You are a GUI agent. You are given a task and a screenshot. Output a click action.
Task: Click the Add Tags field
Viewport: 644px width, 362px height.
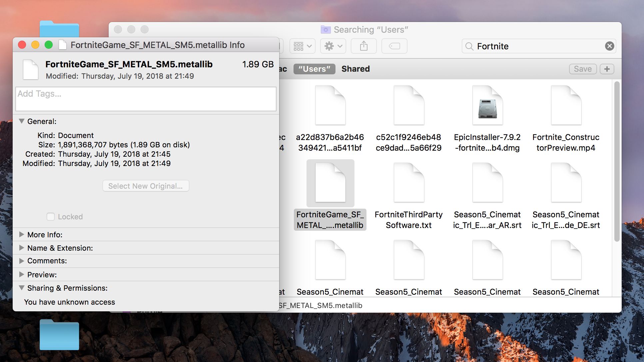(146, 99)
